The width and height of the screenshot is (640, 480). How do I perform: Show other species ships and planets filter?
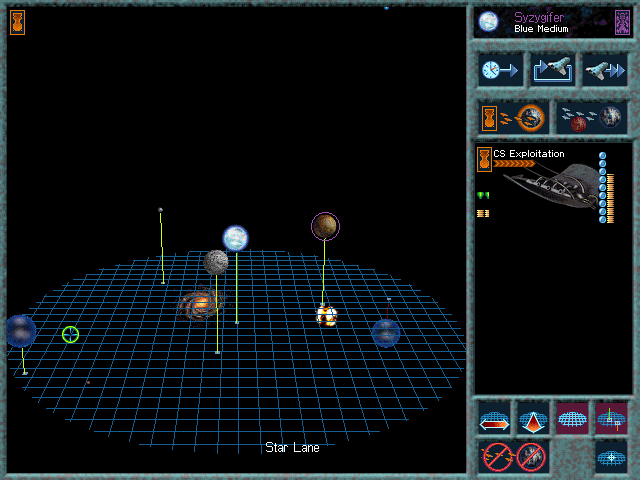coord(591,118)
